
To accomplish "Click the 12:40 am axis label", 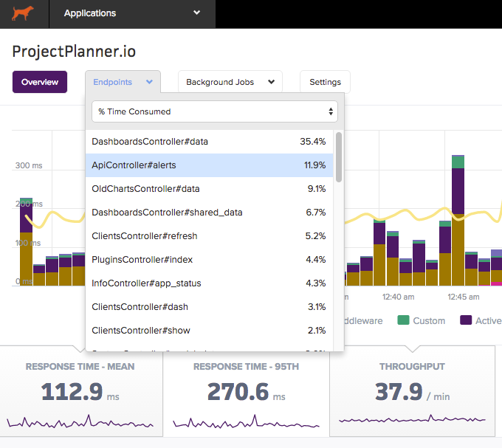I will click(x=398, y=297).
